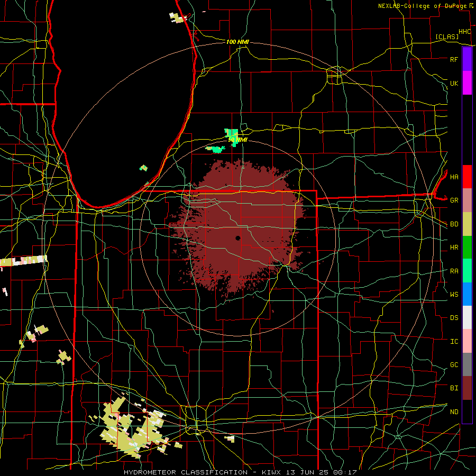Click the 'HHC' product label
Viewport: 476px width, 476px height.
tap(465, 32)
